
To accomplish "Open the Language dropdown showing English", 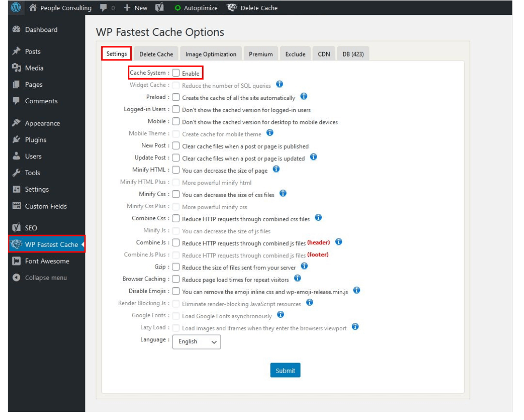I will [196, 342].
